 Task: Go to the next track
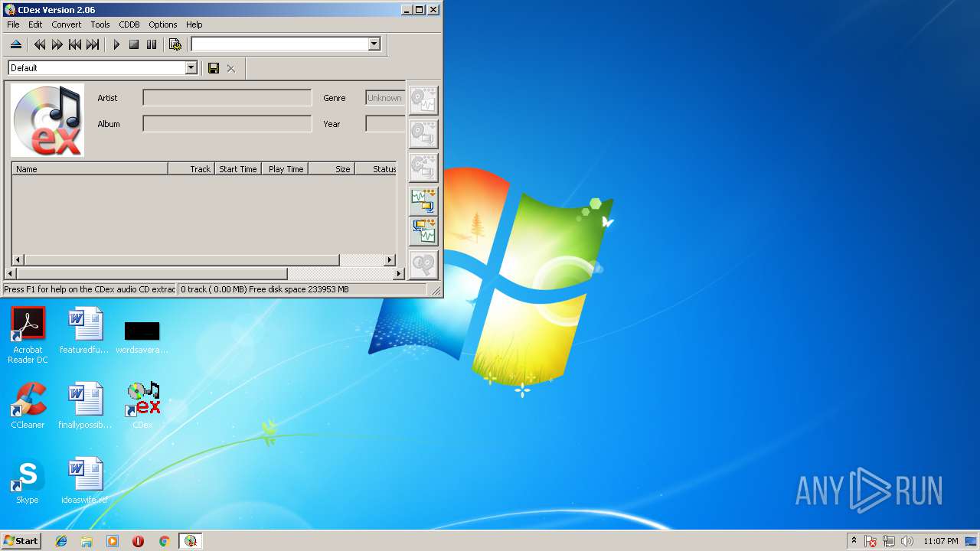tap(92, 44)
